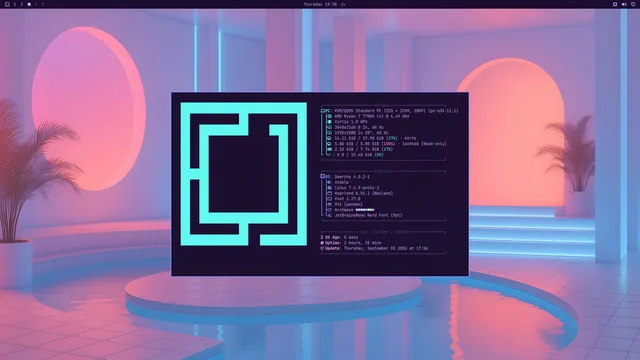Click the Uptime: 2 hours line
Viewport: 640px width, 360px height.
(351, 242)
